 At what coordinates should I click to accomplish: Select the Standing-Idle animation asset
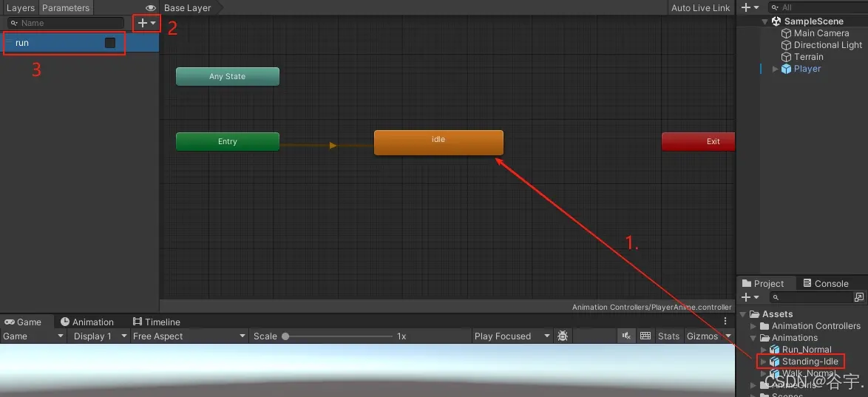coord(810,362)
